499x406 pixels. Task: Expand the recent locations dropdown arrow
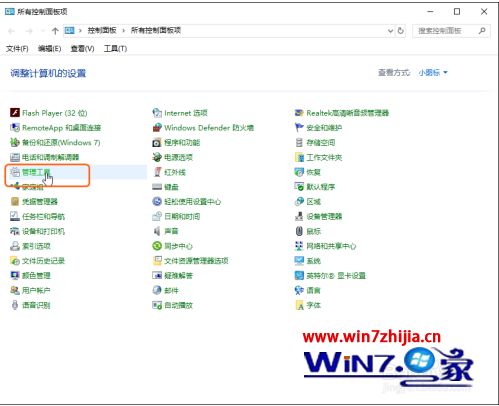point(43,31)
